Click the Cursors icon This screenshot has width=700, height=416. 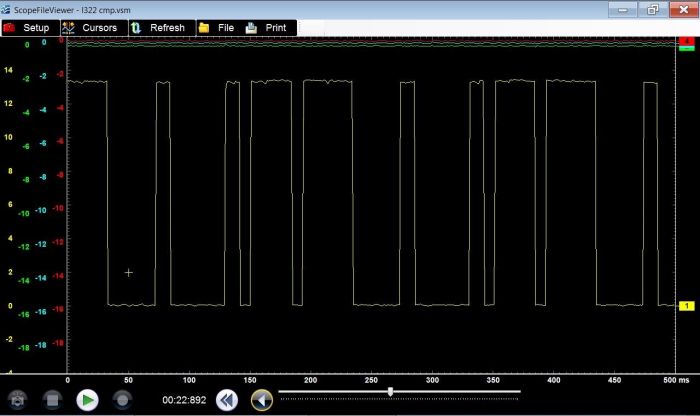(68, 28)
